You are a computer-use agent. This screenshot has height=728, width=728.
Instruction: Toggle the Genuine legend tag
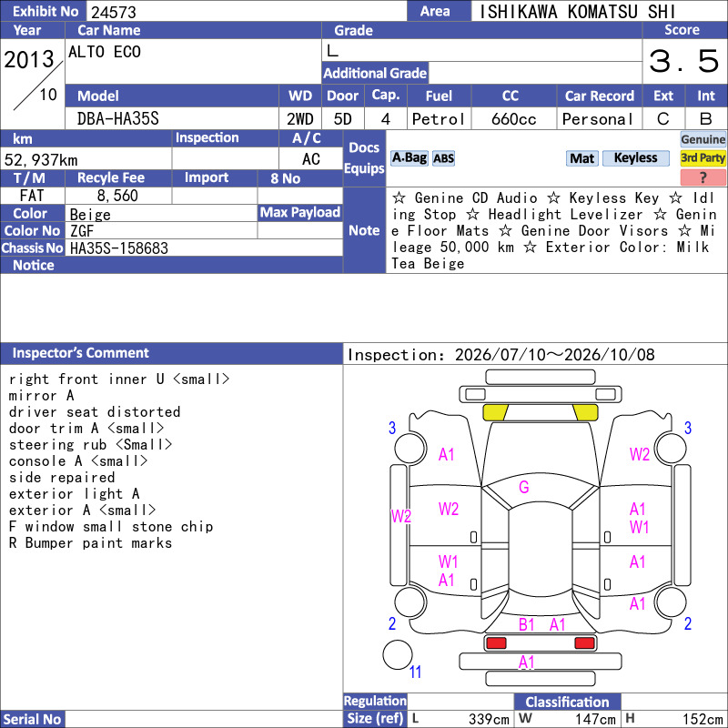[x=703, y=139]
